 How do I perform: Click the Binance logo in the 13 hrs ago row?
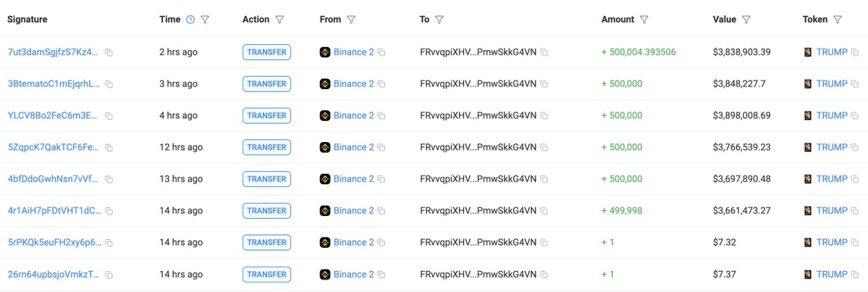(x=325, y=179)
